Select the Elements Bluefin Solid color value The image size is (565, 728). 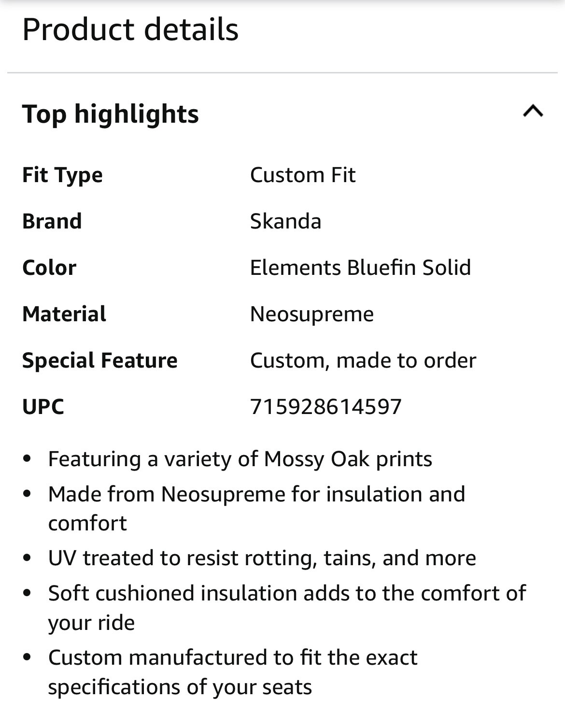[360, 268]
